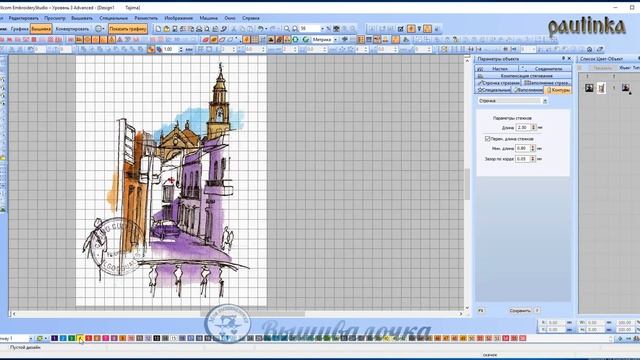
Task: Open the Машина menu
Action: 209,18
